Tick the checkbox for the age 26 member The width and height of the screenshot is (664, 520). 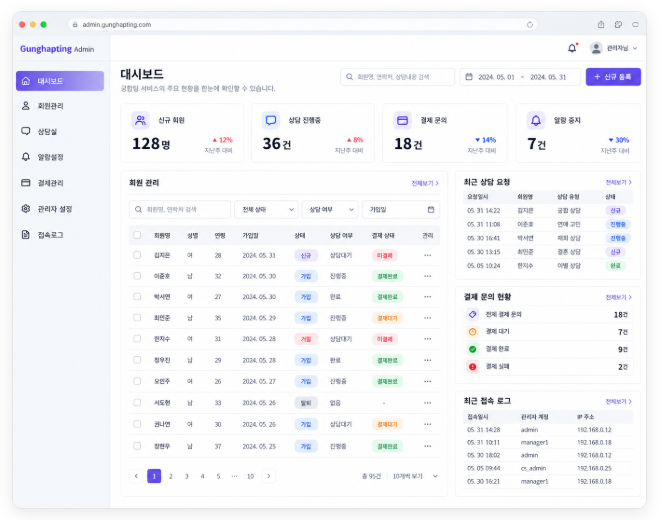tap(137, 381)
